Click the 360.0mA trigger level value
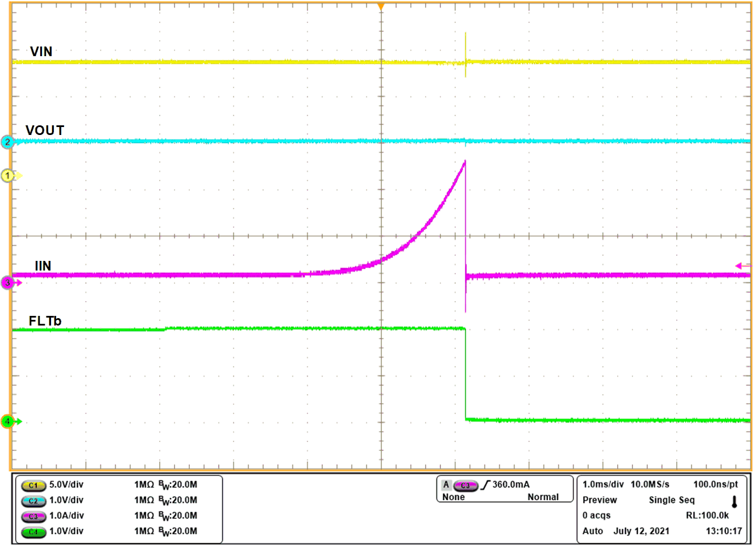 pos(511,485)
